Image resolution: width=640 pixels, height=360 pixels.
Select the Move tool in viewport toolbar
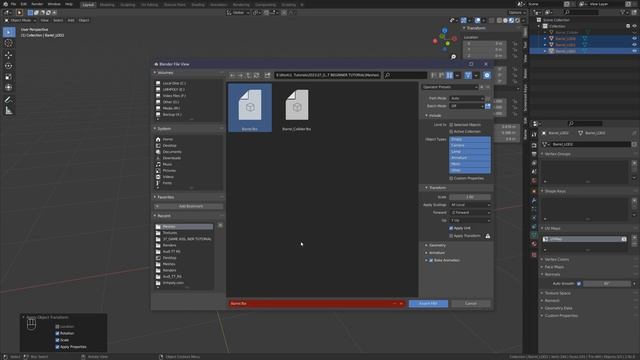coord(9,55)
